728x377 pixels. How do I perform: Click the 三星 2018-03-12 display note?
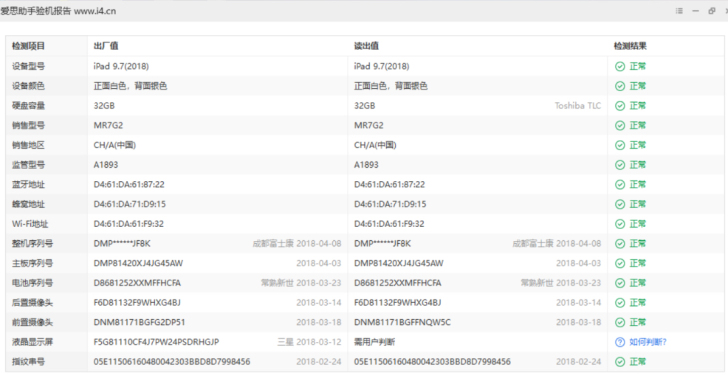coord(309,342)
